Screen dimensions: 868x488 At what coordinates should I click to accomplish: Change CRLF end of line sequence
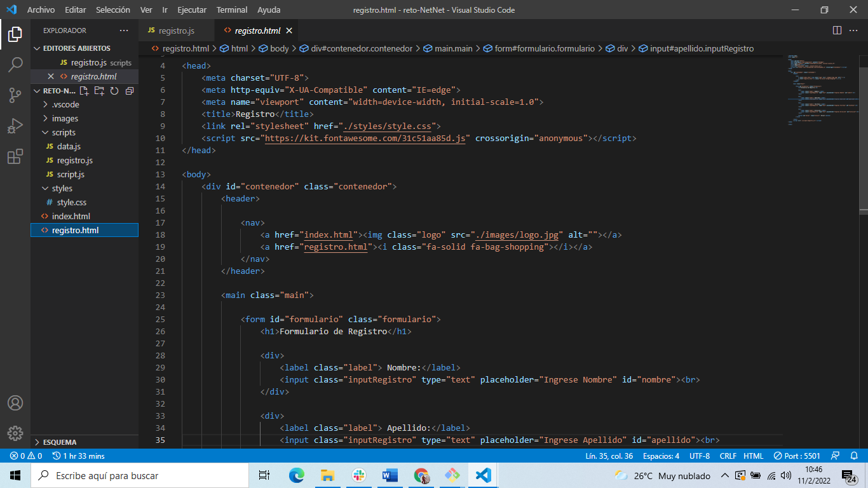[728, 456]
